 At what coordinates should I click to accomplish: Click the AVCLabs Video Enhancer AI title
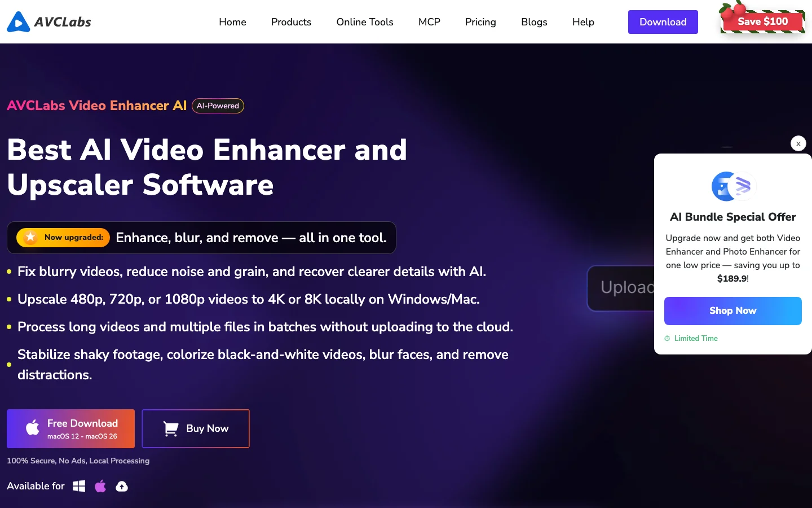(96, 106)
